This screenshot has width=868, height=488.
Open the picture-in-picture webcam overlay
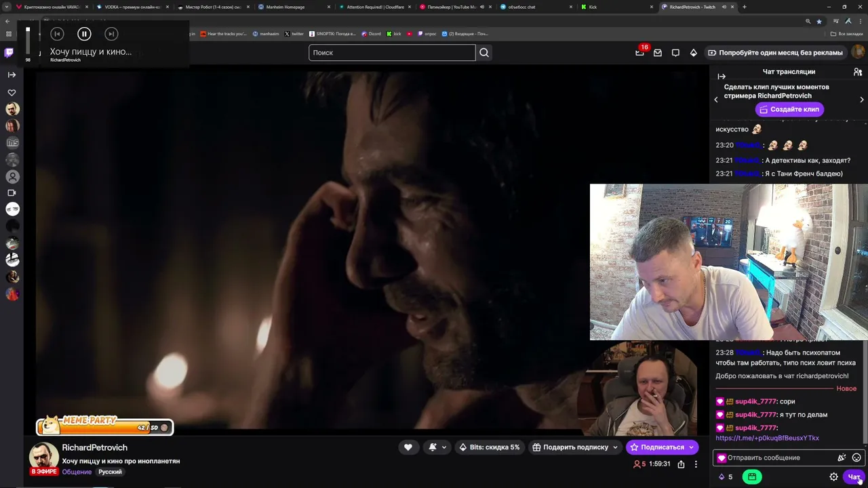[x=728, y=262]
